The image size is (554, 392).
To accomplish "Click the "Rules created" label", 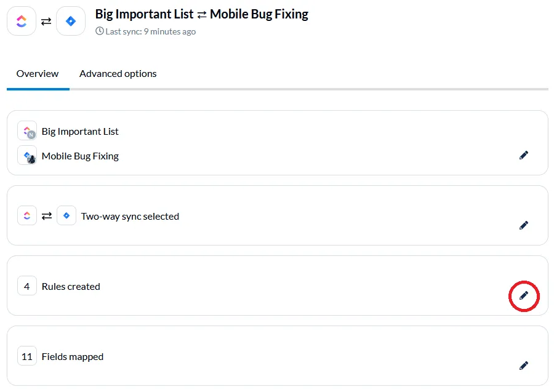I will (x=71, y=287).
